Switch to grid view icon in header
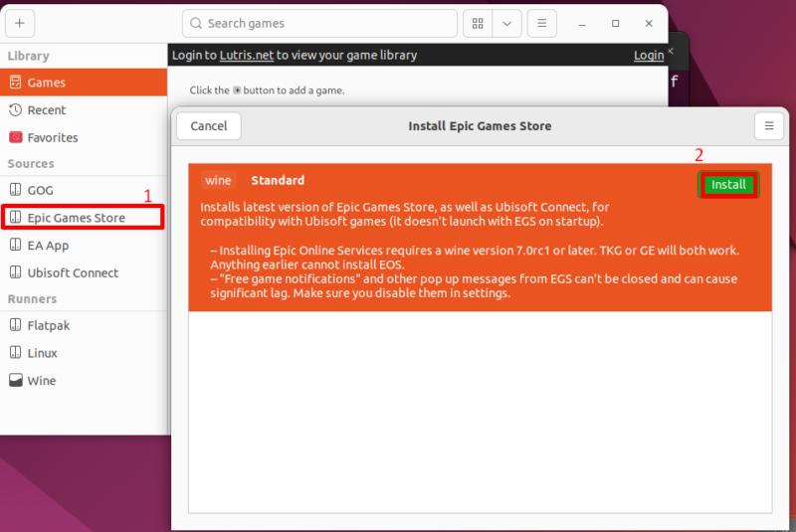 click(478, 23)
